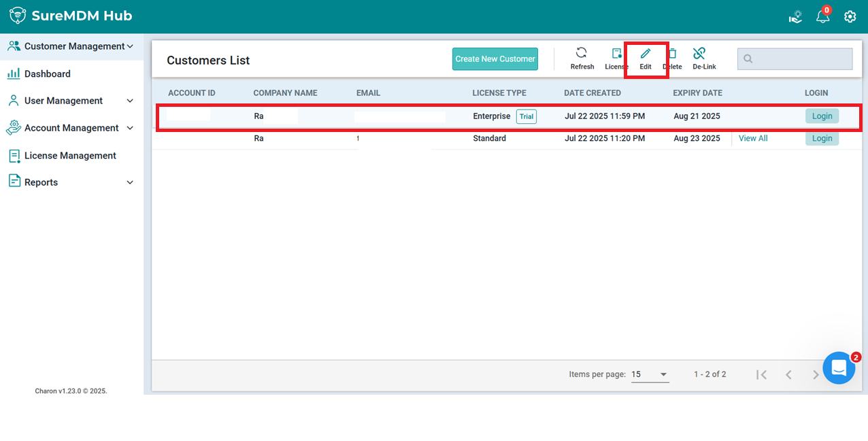Click the De-Link broken chain icon
868x441 pixels.
point(699,54)
